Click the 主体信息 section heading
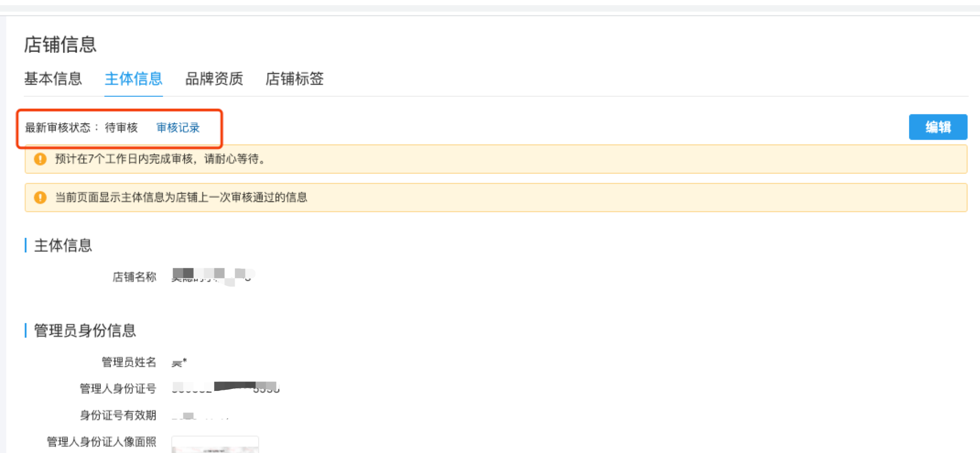 (x=63, y=245)
